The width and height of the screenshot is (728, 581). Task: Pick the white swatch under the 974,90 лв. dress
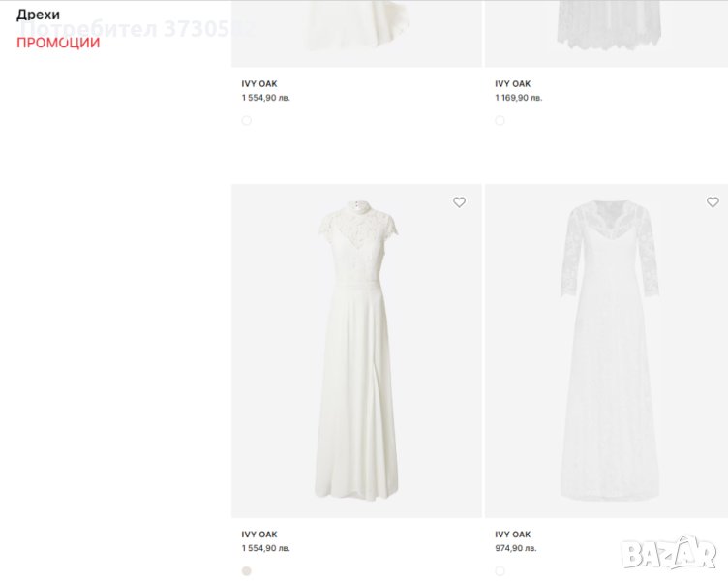click(500, 571)
